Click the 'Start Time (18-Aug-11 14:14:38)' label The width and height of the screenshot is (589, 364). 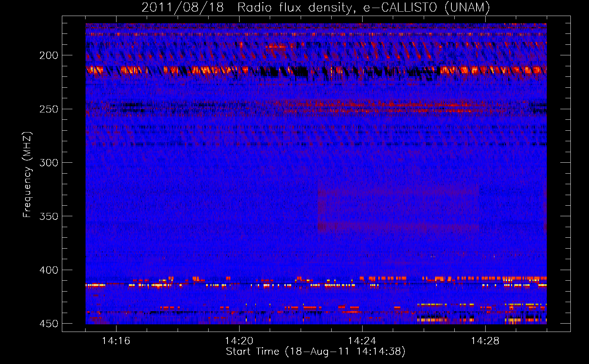(x=316, y=352)
